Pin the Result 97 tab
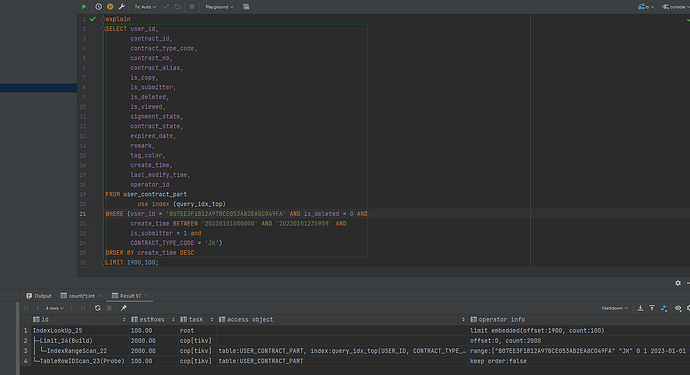 (124, 308)
